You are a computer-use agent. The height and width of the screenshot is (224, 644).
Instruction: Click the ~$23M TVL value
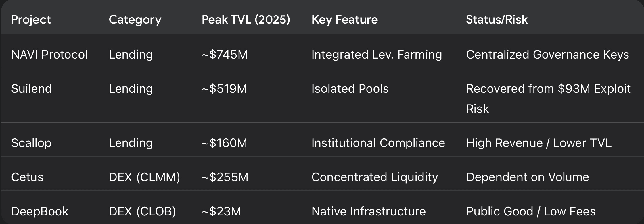point(221,211)
